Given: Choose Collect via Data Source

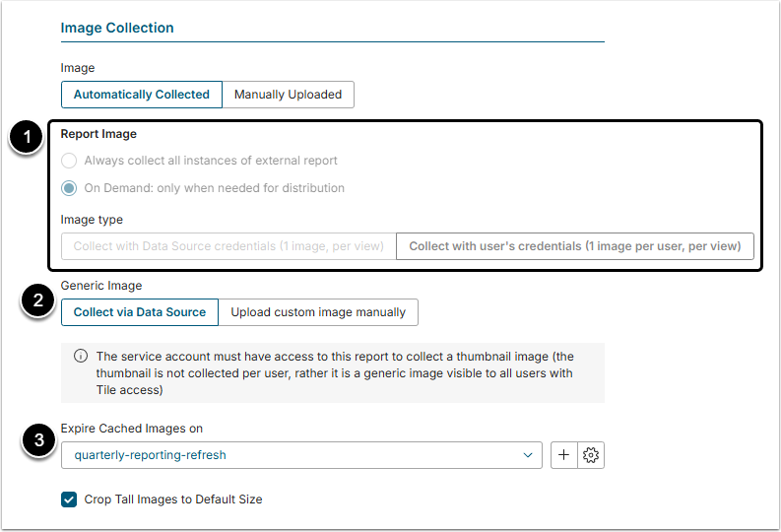Looking at the screenshot, I should (x=139, y=312).
